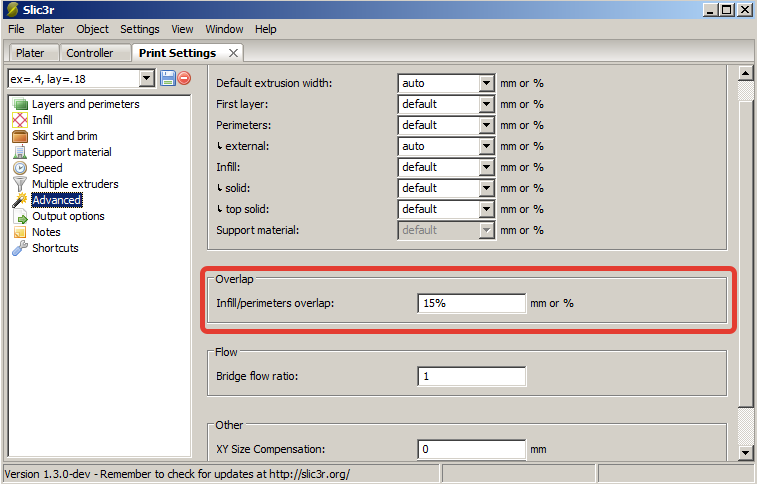The image size is (757, 484).
Task: Open the Object menu
Action: coord(92,29)
